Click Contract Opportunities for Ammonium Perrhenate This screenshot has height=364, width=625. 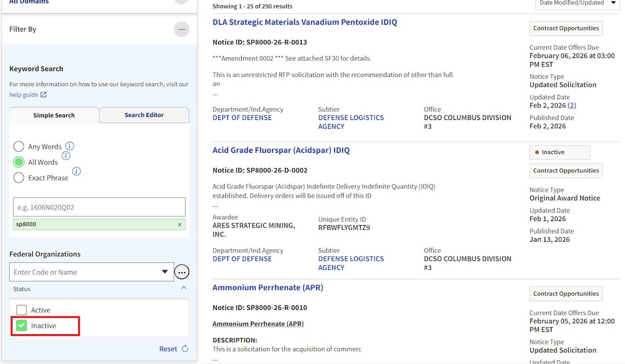coord(566,293)
